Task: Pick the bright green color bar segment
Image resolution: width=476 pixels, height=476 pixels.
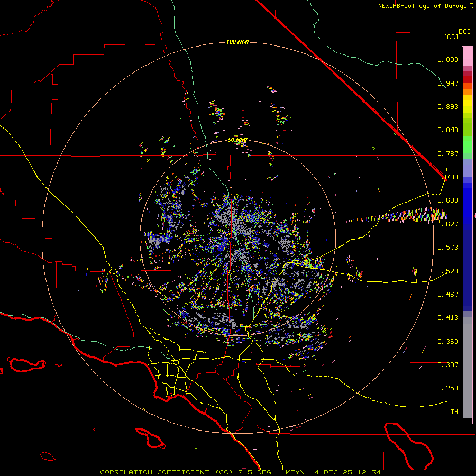Action: (467, 144)
